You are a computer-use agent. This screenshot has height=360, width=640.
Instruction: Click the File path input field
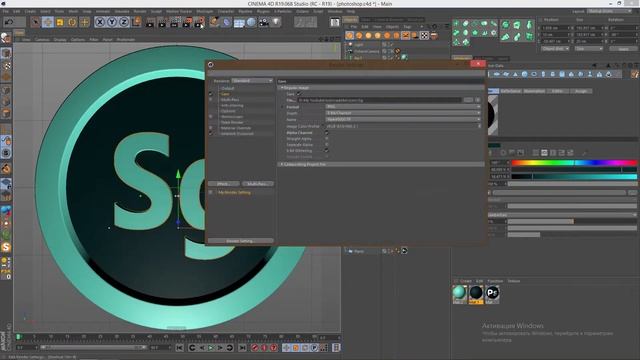click(x=380, y=100)
